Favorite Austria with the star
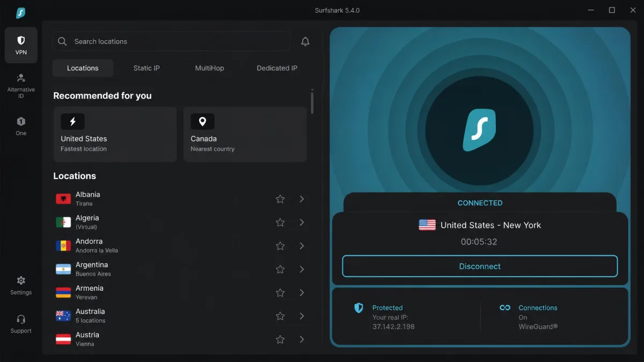 pyautogui.click(x=280, y=339)
